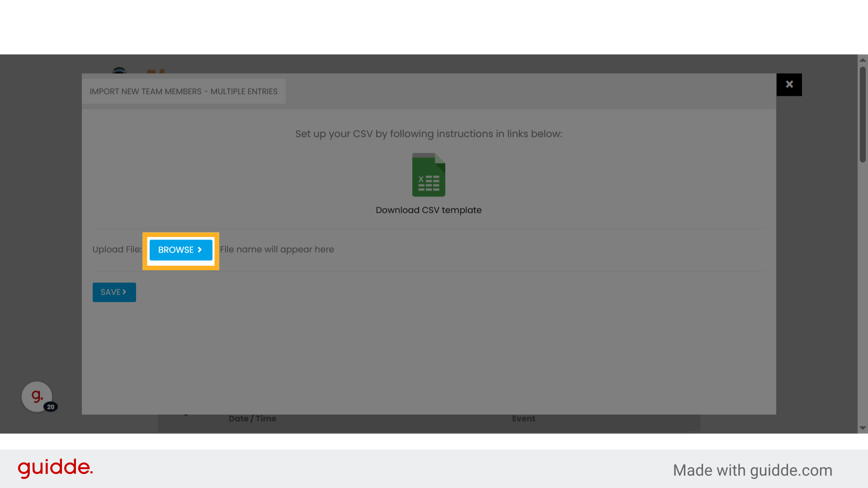Click the Excel file glyph above Download CSV template
This screenshot has width=868, height=488.
[x=428, y=175]
